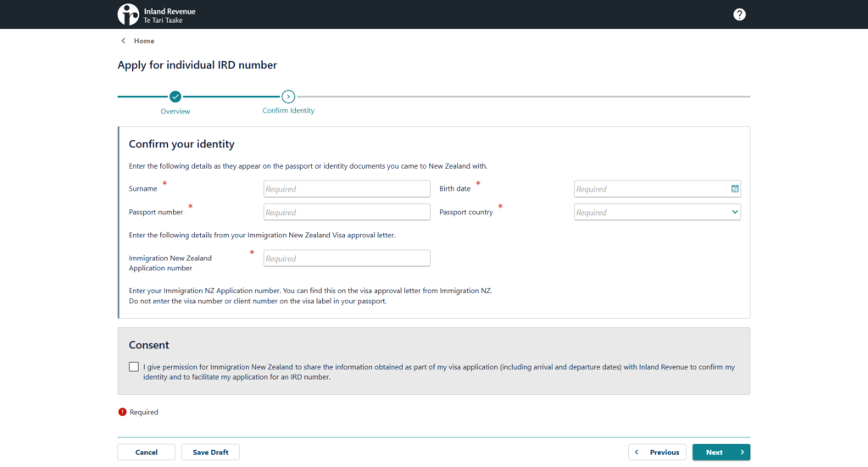This screenshot has height=467, width=868.
Task: Focus the Immigration New Zealand Application number field
Action: 347,259
